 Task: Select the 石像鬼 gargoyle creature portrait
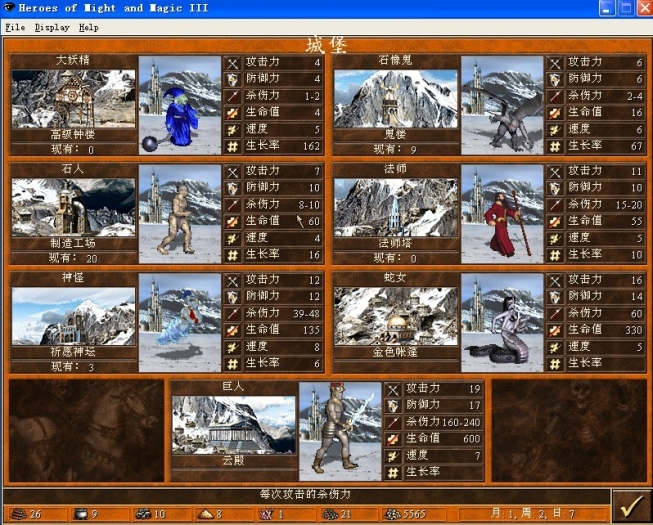tap(502, 105)
